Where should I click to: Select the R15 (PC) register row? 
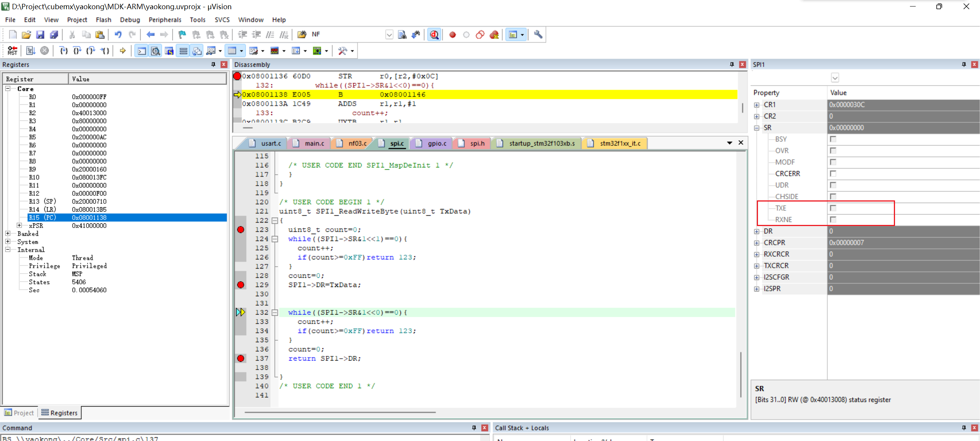point(127,217)
